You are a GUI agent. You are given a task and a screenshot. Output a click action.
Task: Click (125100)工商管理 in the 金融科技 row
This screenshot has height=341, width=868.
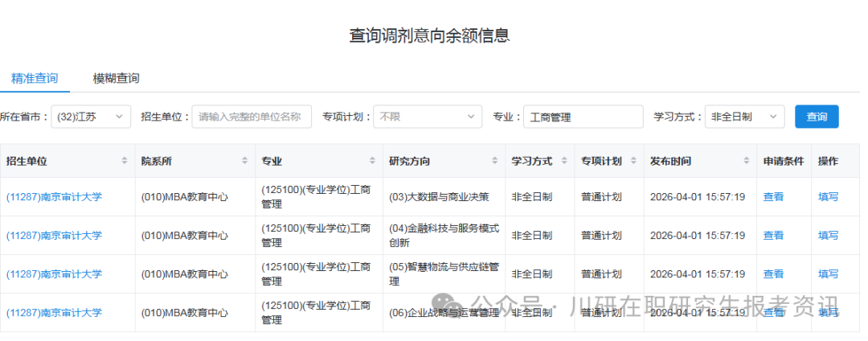(316, 236)
